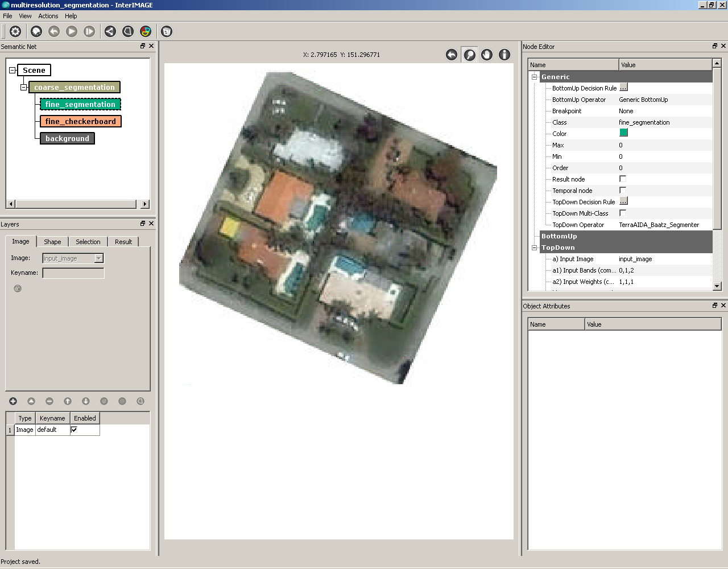This screenshot has width=728, height=569.
Task: Select the Zoom magnifier tool above image
Action: [469, 54]
